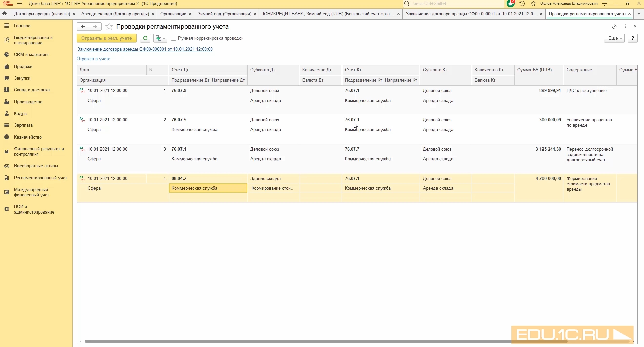Open the green report dropdown button
Screen dimensions: 644x347
pyautogui.click(x=160, y=38)
